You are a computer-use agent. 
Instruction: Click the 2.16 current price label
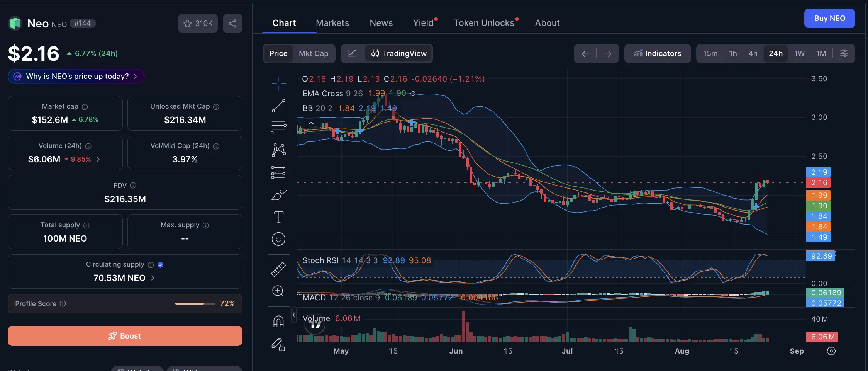pyautogui.click(x=819, y=182)
